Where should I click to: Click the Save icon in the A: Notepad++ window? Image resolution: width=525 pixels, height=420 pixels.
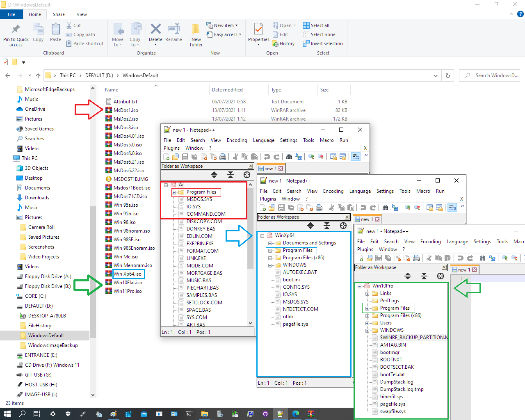click(185, 157)
